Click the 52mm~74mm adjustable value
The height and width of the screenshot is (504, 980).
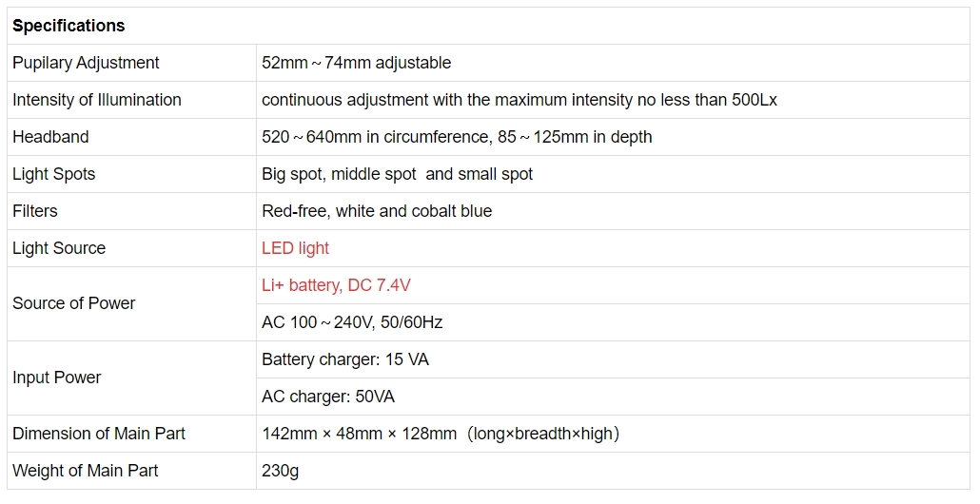pos(356,63)
